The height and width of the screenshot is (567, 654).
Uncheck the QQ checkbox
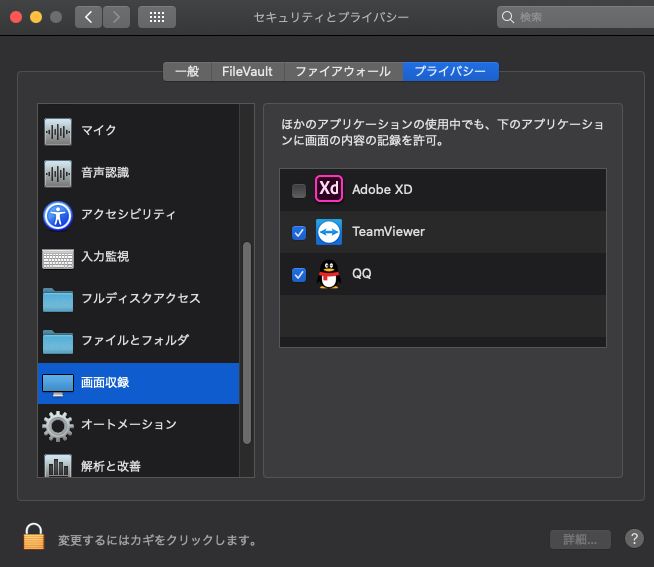point(299,275)
